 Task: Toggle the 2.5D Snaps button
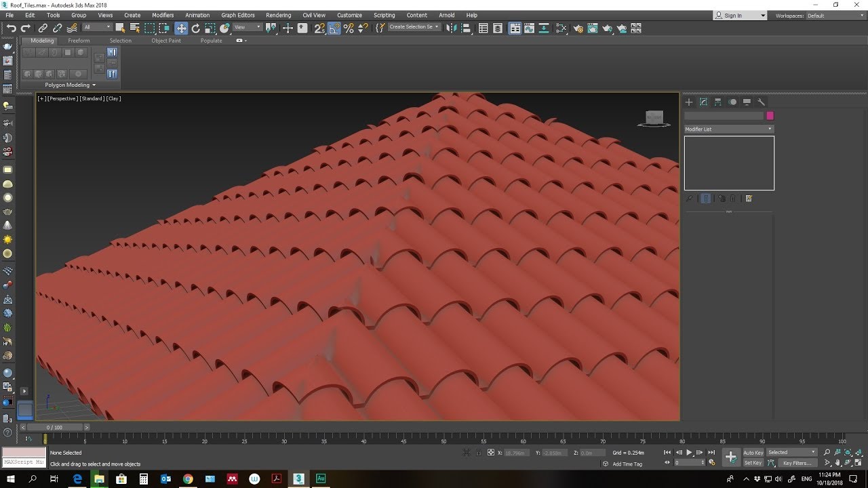(319, 28)
